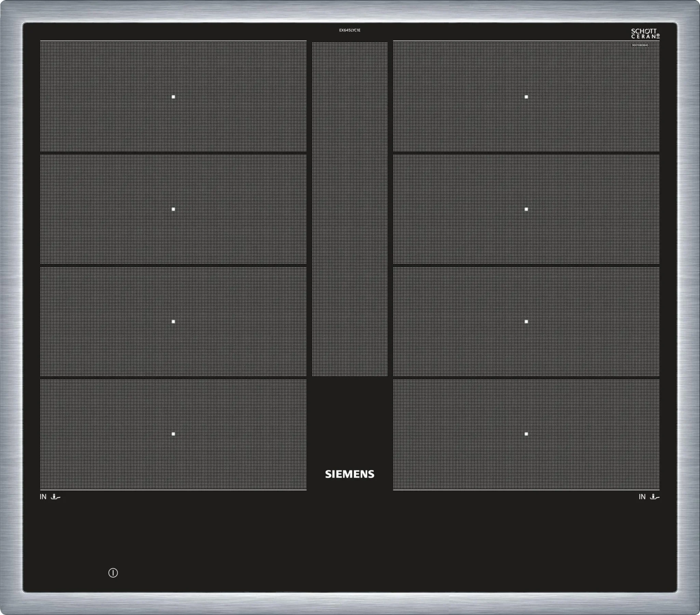Select the third right cooking zone center dot
The width and height of the screenshot is (700, 615).
(x=526, y=321)
